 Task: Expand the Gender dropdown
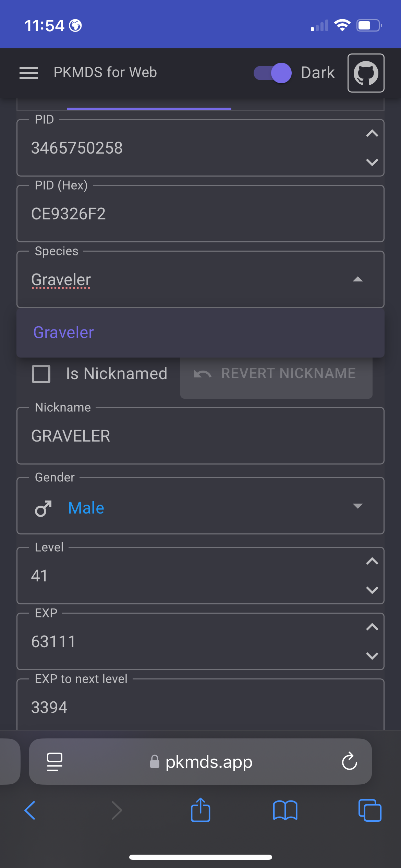[357, 506]
